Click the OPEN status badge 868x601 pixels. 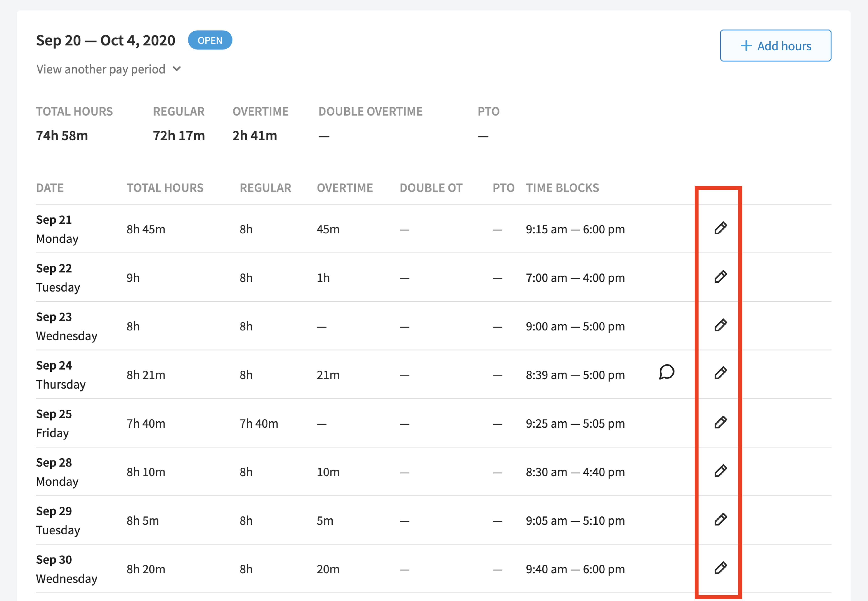[x=210, y=40]
